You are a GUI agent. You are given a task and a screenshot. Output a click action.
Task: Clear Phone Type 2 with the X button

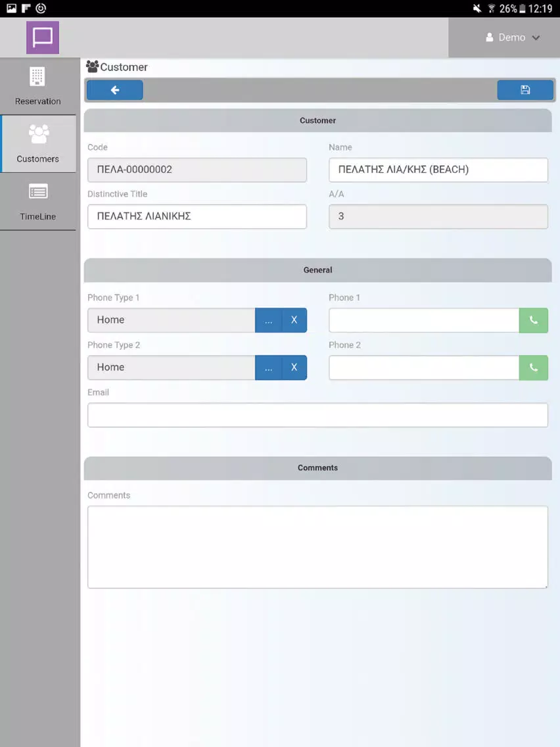tap(294, 368)
